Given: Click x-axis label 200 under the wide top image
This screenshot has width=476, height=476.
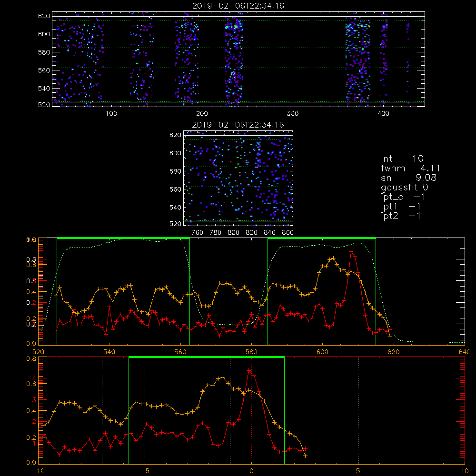Looking at the screenshot, I should (202, 114).
